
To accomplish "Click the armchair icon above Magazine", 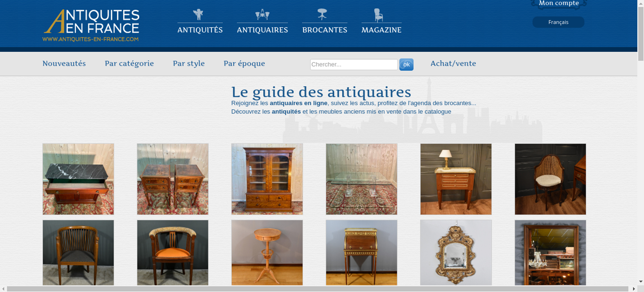I will pyautogui.click(x=378, y=15).
